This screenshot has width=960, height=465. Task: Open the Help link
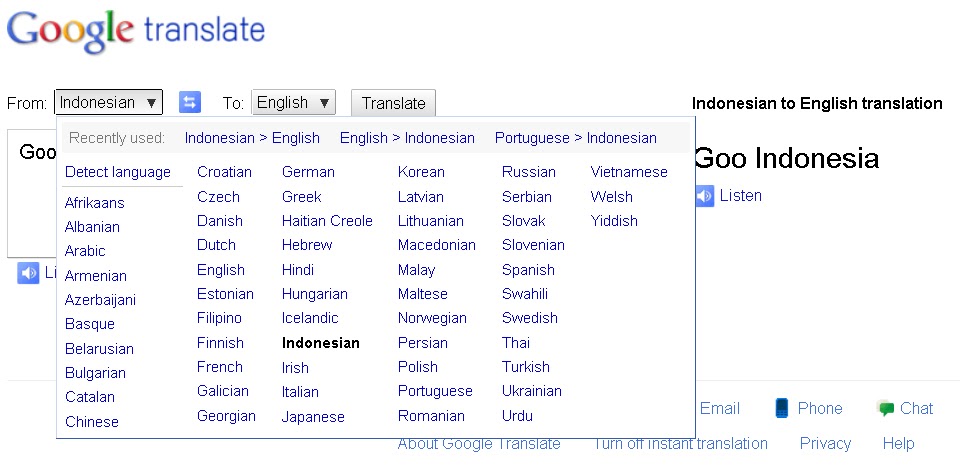pos(898,444)
